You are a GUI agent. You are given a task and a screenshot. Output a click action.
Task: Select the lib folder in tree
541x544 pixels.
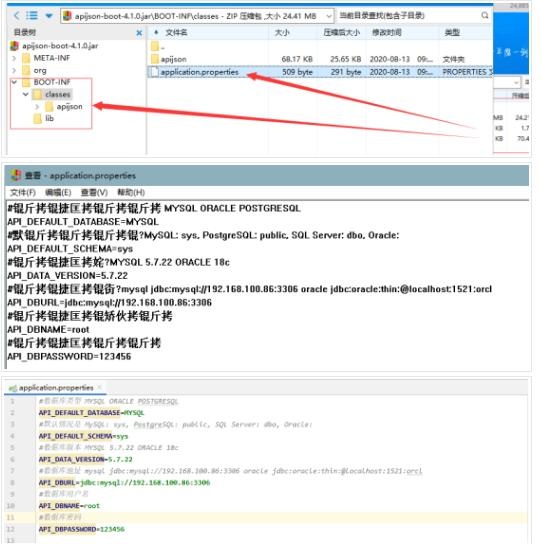point(49,118)
